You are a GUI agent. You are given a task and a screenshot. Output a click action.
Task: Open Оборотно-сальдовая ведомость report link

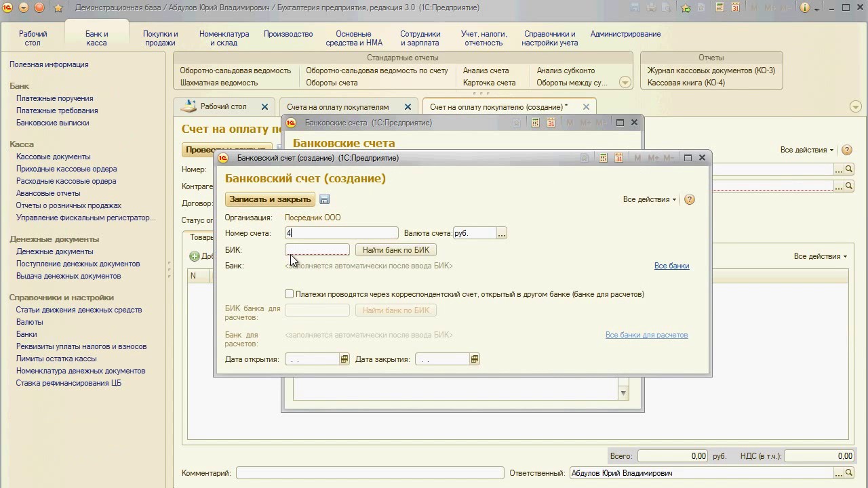click(235, 70)
